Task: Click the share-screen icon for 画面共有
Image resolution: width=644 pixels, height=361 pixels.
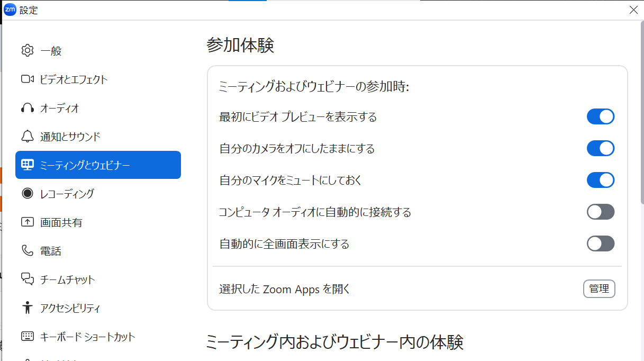Action: coord(27,222)
